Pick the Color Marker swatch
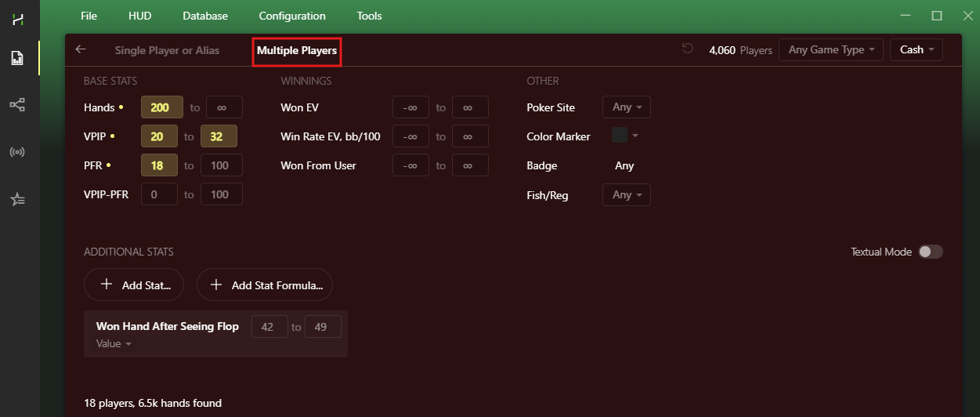 [620, 135]
